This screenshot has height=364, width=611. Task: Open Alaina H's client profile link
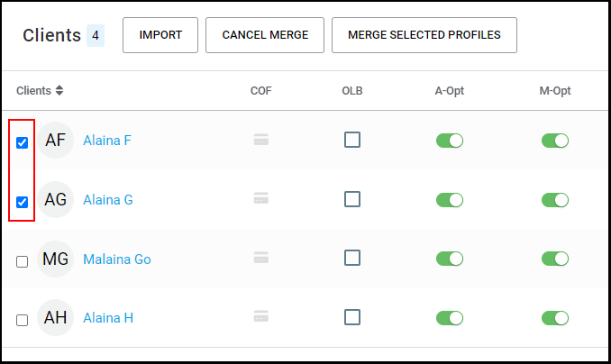pos(108,318)
